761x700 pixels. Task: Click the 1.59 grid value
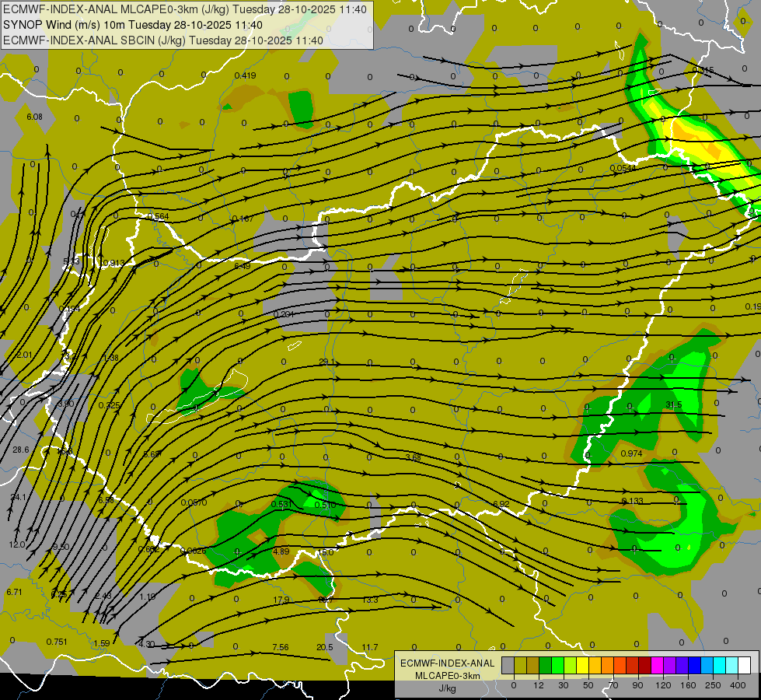point(101,644)
